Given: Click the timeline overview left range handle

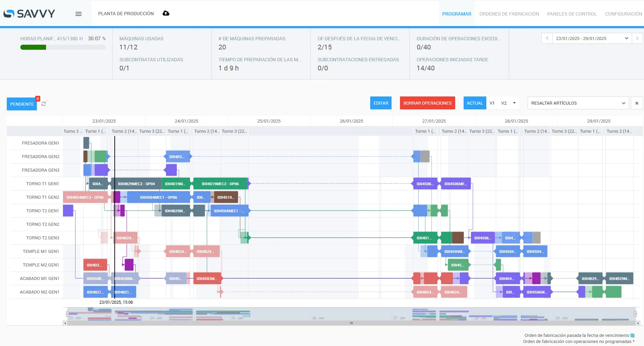Looking at the screenshot, I should pos(67,314).
